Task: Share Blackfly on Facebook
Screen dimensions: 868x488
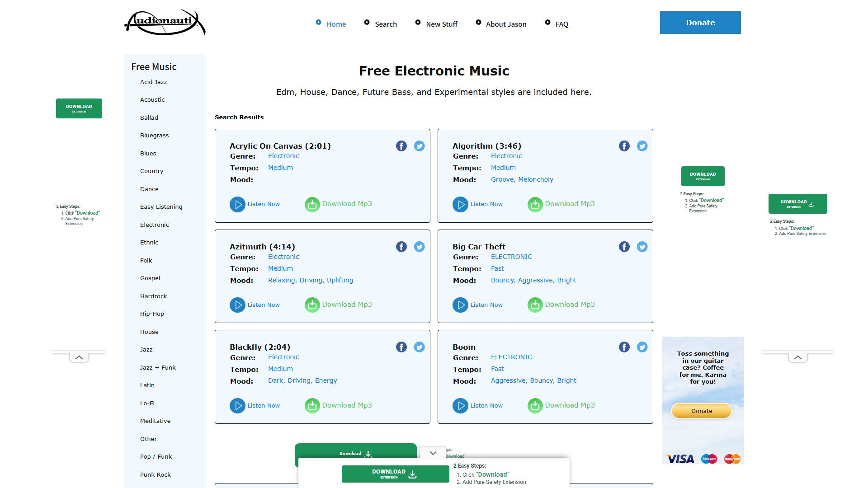Action: click(x=401, y=347)
